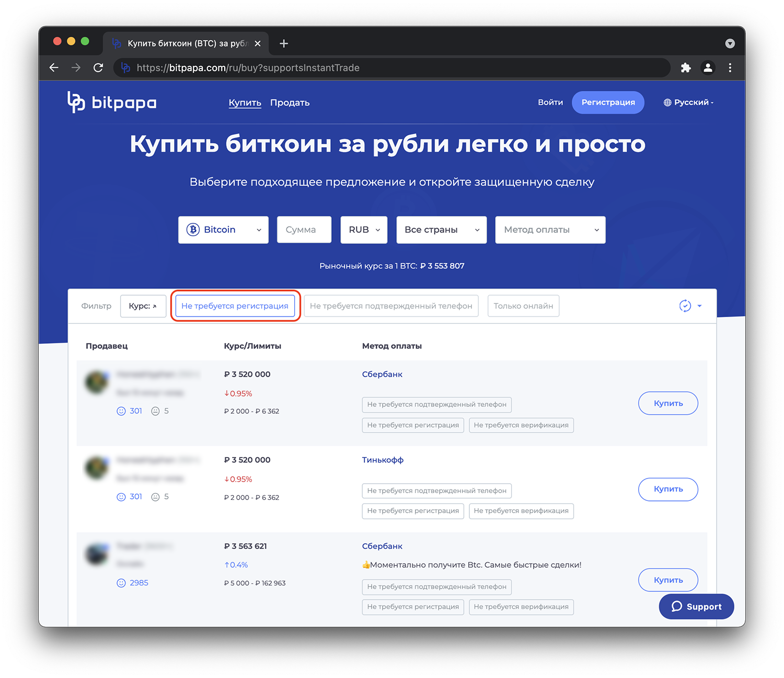
Task: Open the Русский language dropdown
Action: pyautogui.click(x=688, y=102)
